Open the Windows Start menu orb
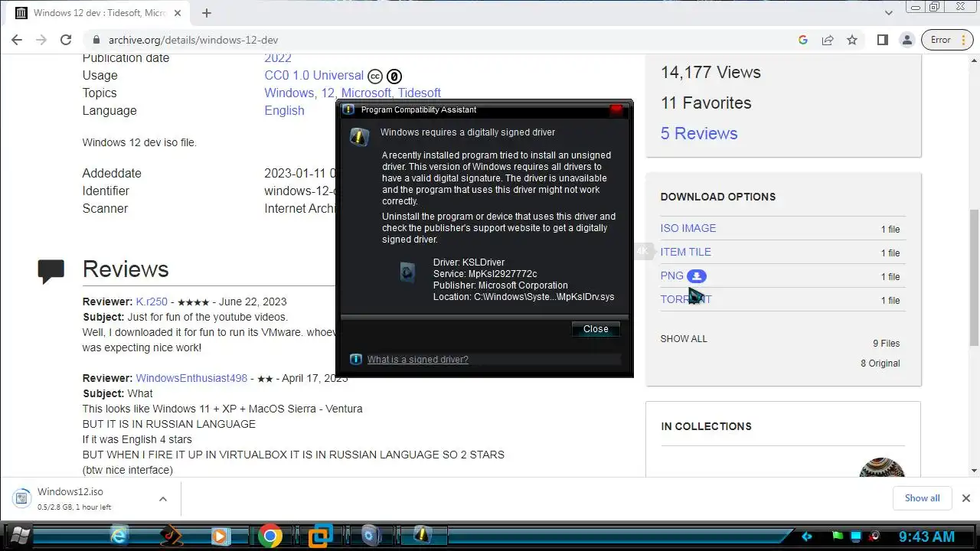980x551 pixels. (x=21, y=536)
